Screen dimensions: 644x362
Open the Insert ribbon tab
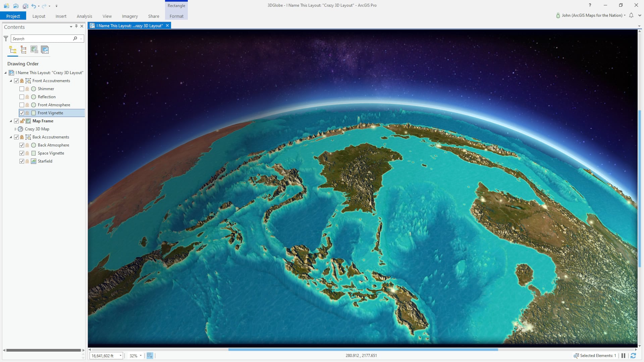61,16
